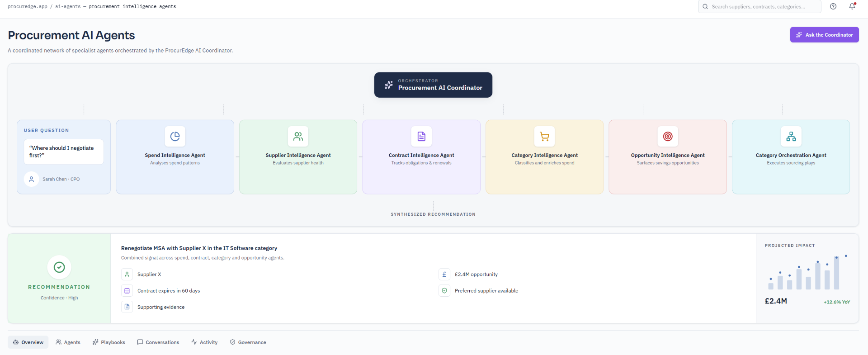Click Category Intelligence Agent cart icon

coord(545,136)
